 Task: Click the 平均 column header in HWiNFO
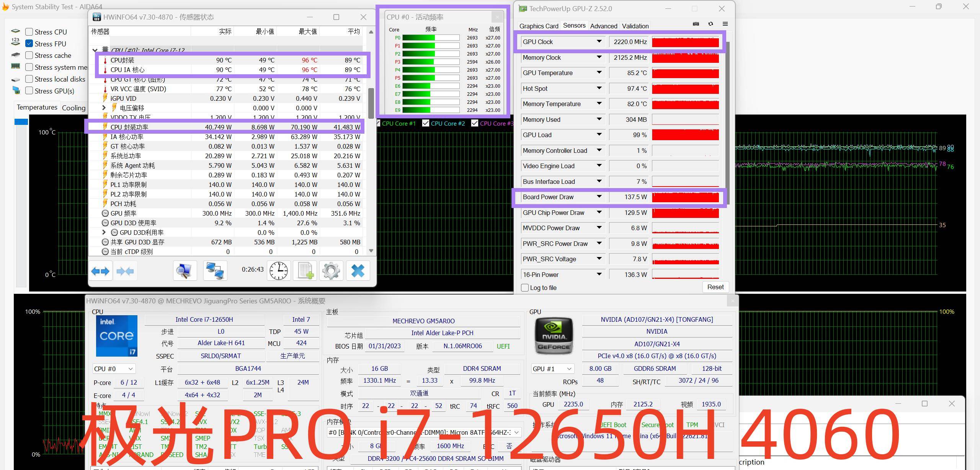pyautogui.click(x=341, y=31)
